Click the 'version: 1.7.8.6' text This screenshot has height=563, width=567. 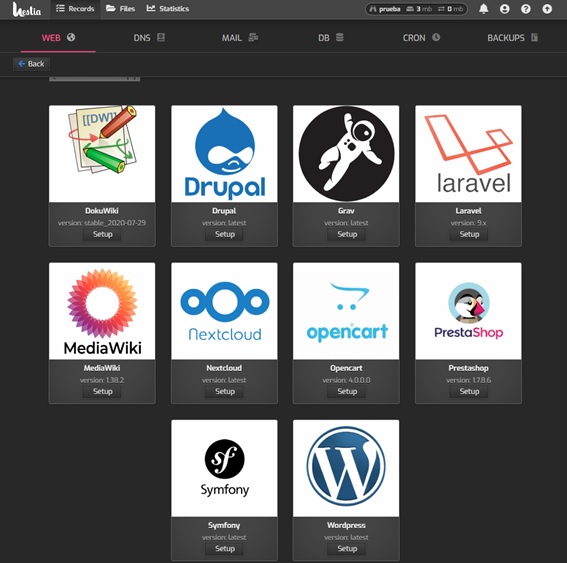[x=468, y=380]
